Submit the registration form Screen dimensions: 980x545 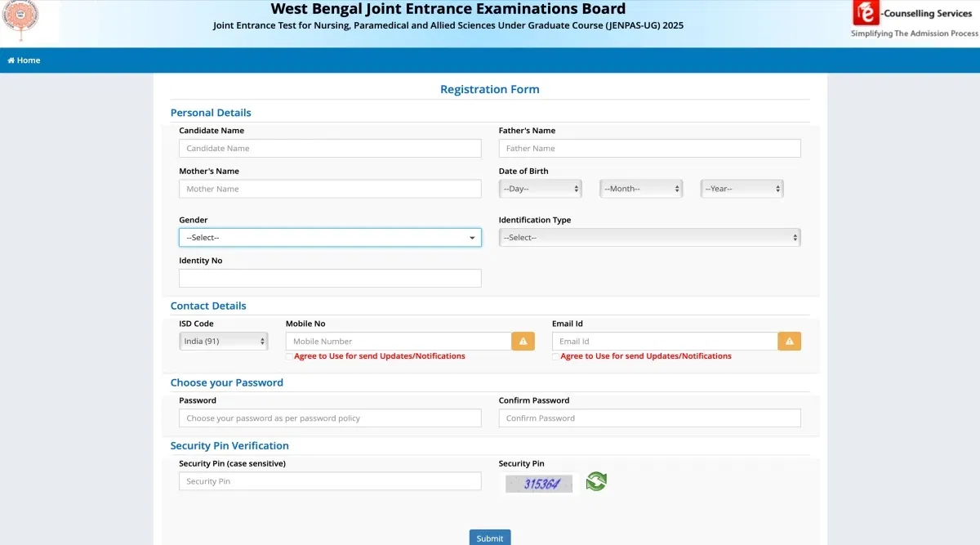[x=490, y=538]
